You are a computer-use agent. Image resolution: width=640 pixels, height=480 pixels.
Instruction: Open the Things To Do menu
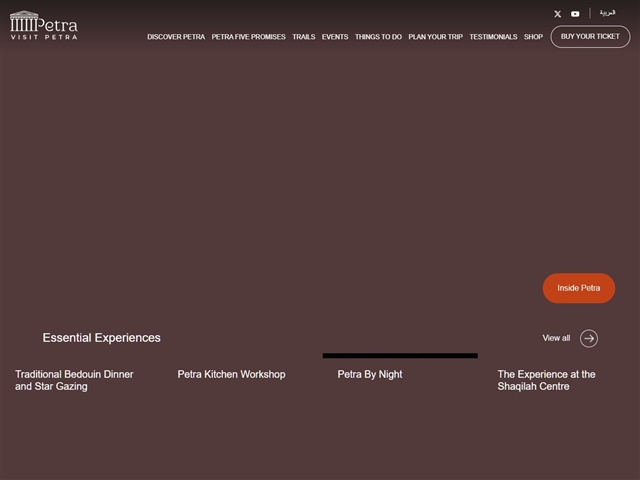[378, 37]
